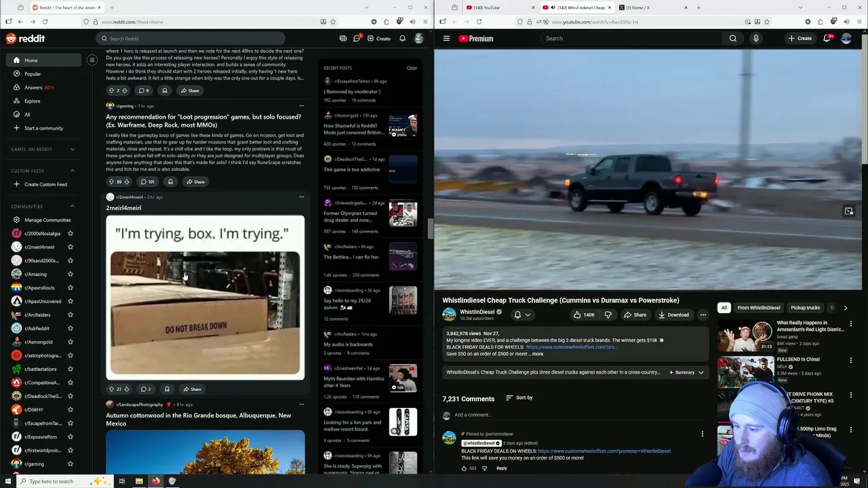Open Reddit user avatar menu
This screenshot has height=488, width=868.
pos(419,39)
